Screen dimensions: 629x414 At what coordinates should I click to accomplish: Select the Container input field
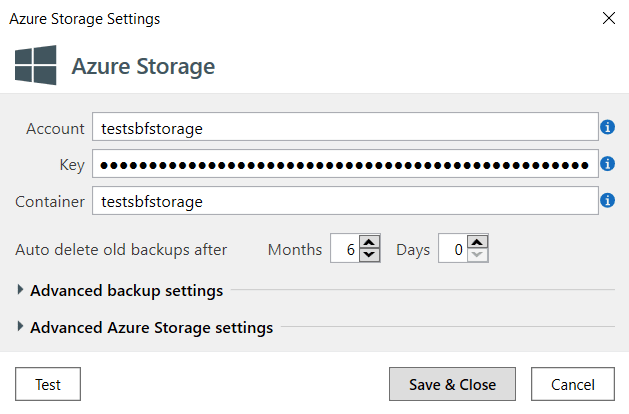(x=344, y=201)
